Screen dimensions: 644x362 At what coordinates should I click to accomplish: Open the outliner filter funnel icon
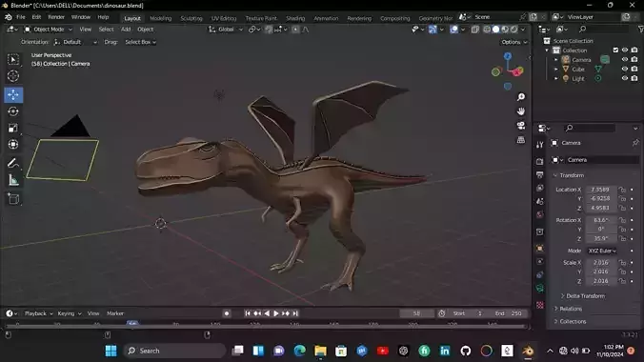tap(640, 29)
